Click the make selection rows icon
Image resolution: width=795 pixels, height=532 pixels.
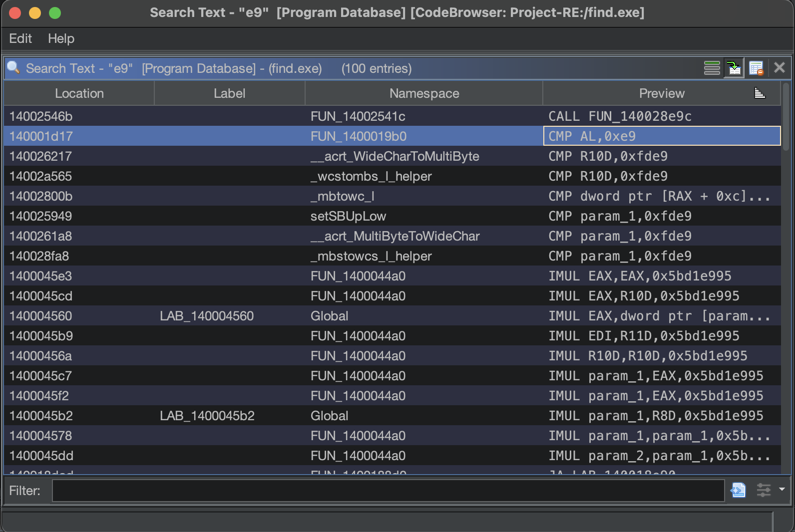712,68
